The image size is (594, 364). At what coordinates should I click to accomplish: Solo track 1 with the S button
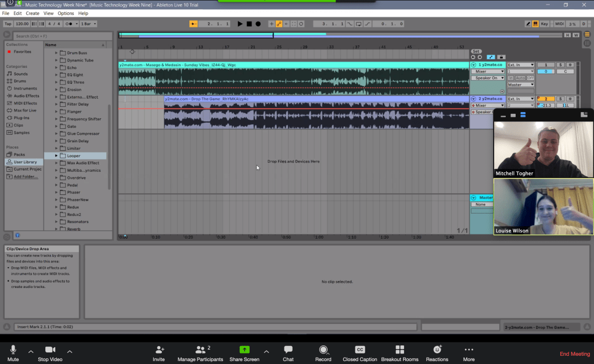pos(560,64)
